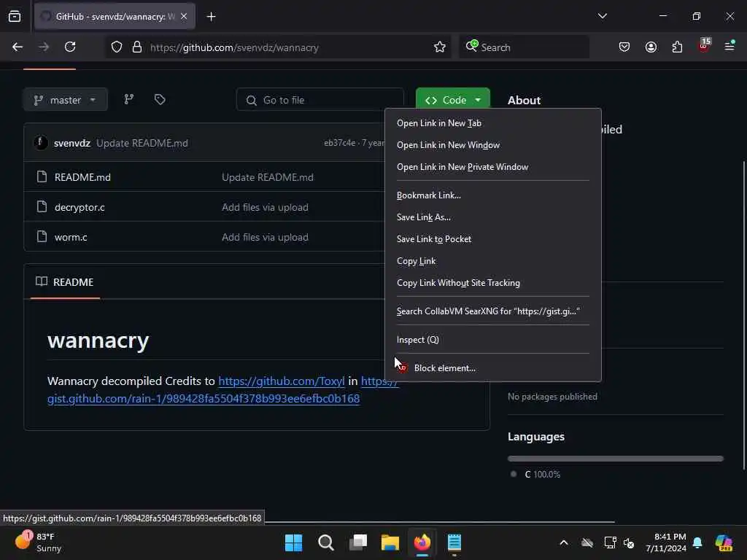Choose Block element from context menu
Screen dimensions: 747x560
click(x=493, y=368)
